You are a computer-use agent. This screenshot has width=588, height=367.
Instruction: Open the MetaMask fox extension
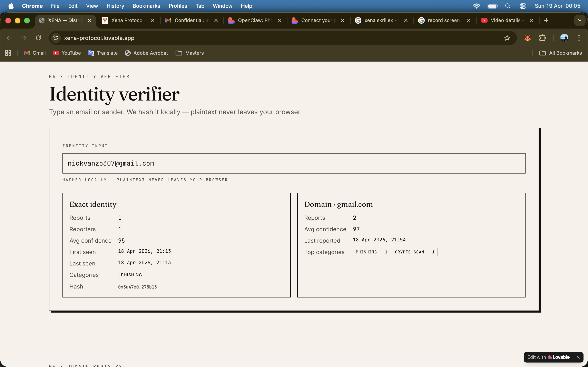click(528, 38)
